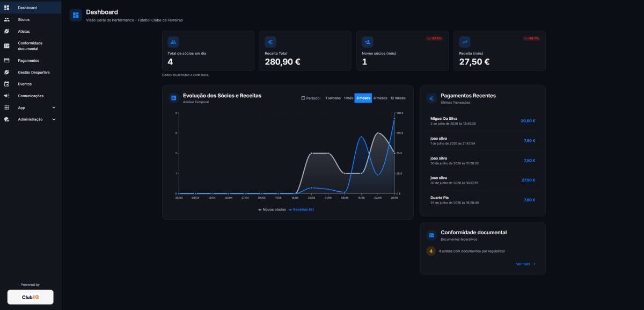This screenshot has height=310, width=644.
Task: Click the Pagamentos card icon
Action: [x=7, y=61]
